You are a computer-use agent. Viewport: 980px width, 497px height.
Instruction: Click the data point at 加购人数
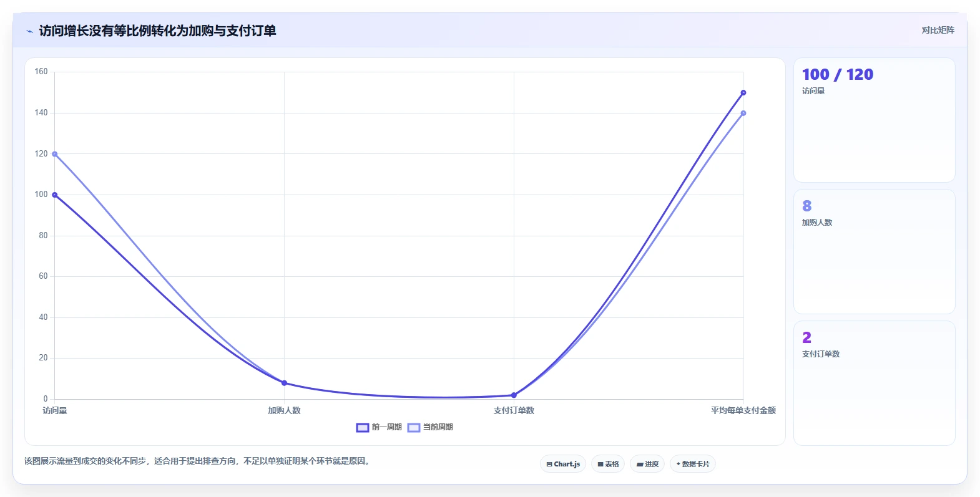coord(285,383)
